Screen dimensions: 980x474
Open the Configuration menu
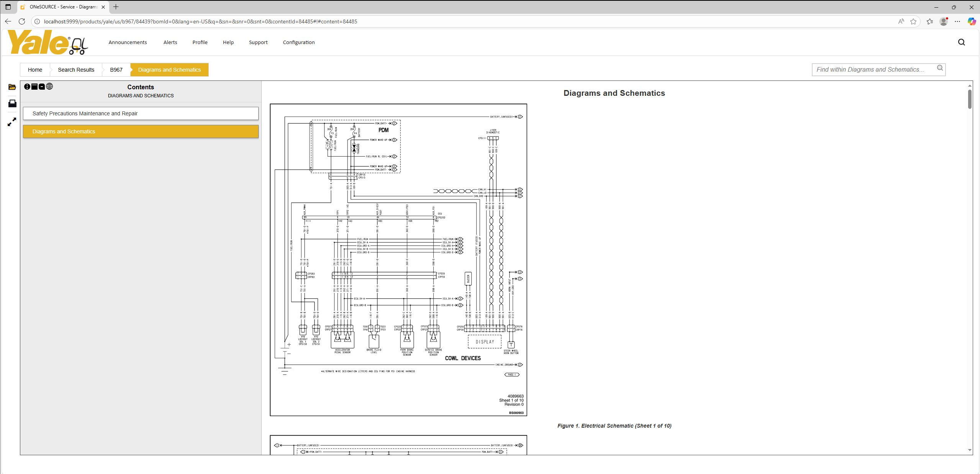(x=298, y=42)
